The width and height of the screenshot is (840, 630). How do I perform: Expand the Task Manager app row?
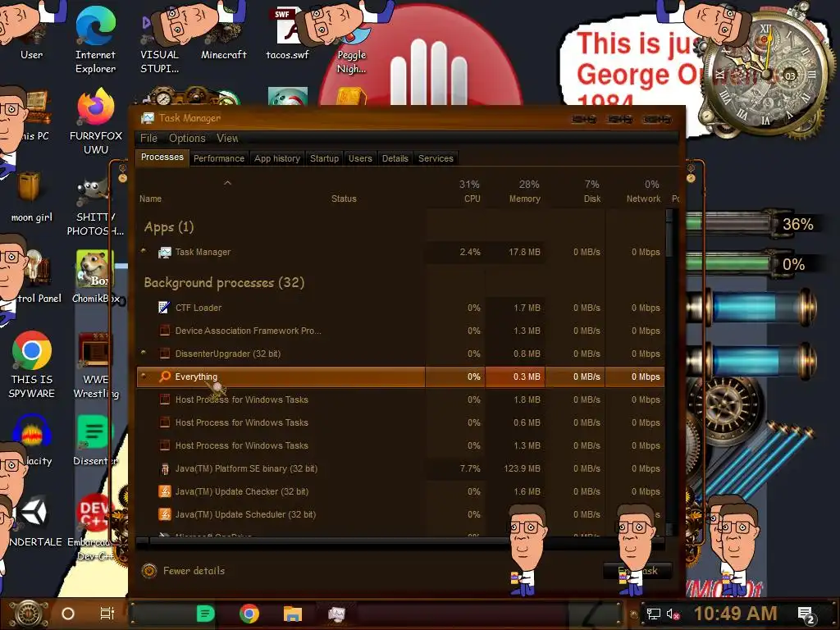tap(144, 251)
